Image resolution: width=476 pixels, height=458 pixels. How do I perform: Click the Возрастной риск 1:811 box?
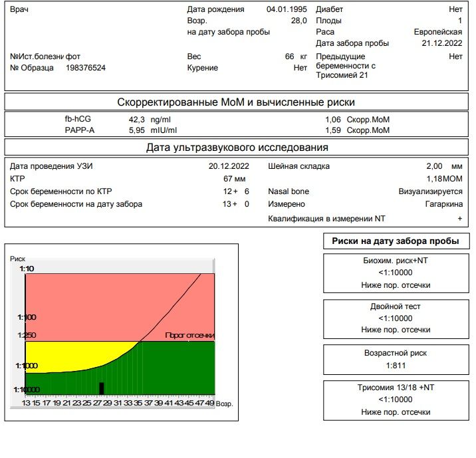[x=396, y=360]
